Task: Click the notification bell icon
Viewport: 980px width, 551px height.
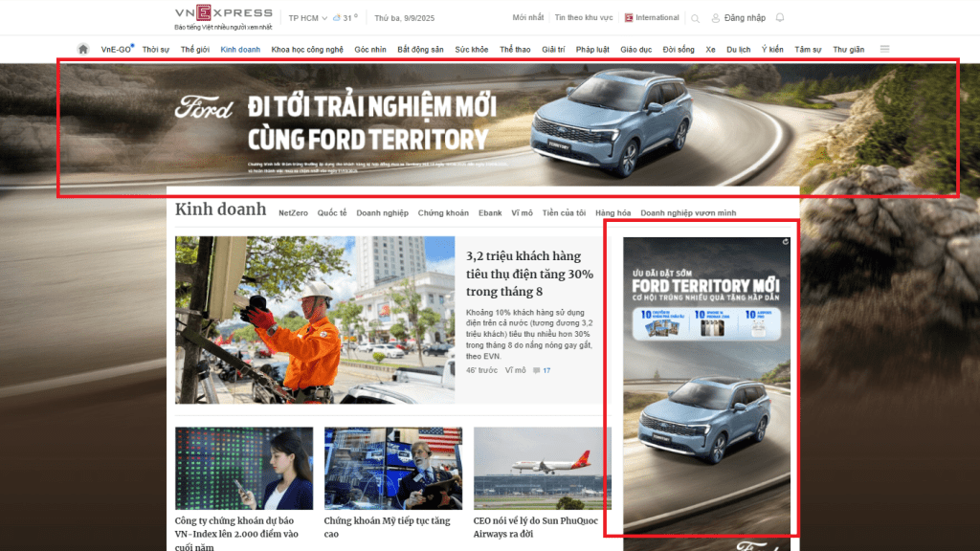Action: pyautogui.click(x=780, y=18)
